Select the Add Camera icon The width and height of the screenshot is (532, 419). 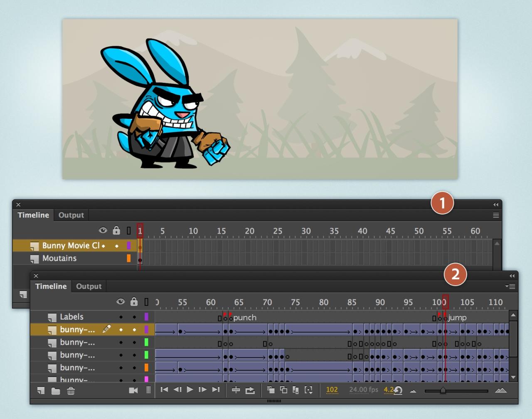point(133,390)
